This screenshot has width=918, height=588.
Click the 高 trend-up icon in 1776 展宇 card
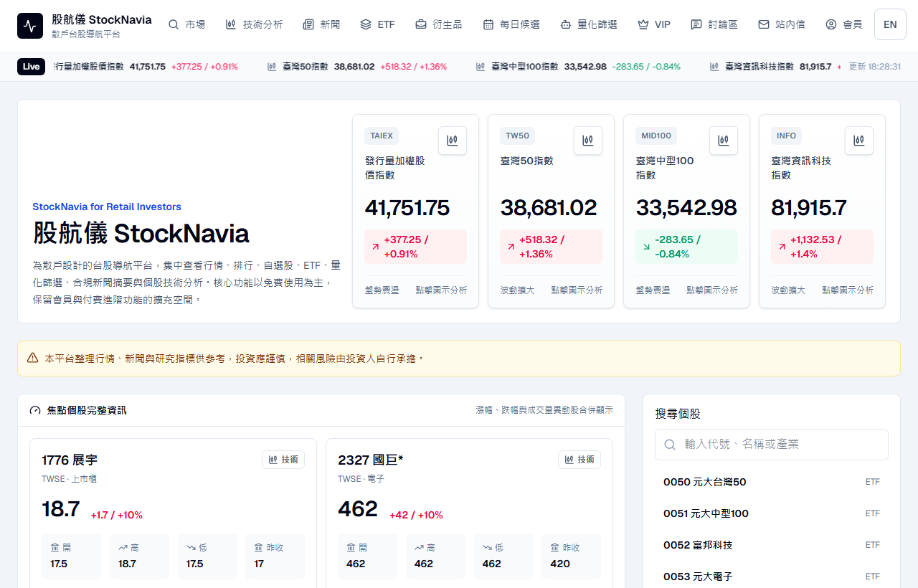[123, 547]
